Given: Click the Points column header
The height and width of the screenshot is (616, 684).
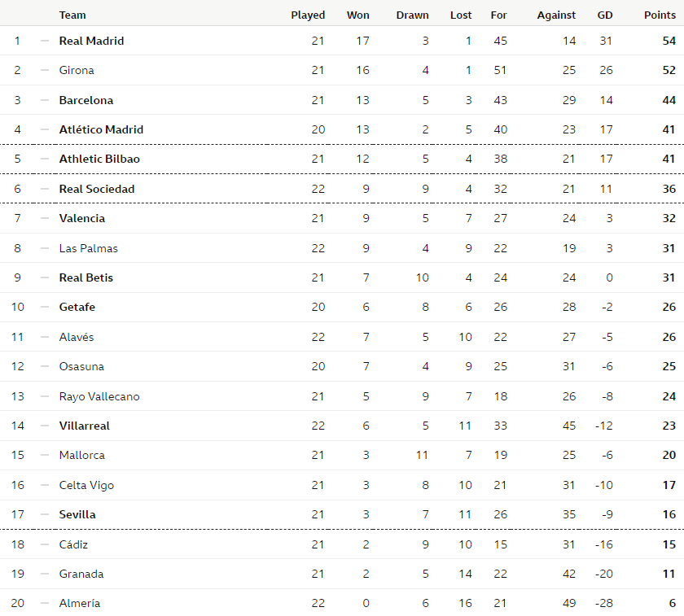Looking at the screenshot, I should pyautogui.click(x=660, y=15).
